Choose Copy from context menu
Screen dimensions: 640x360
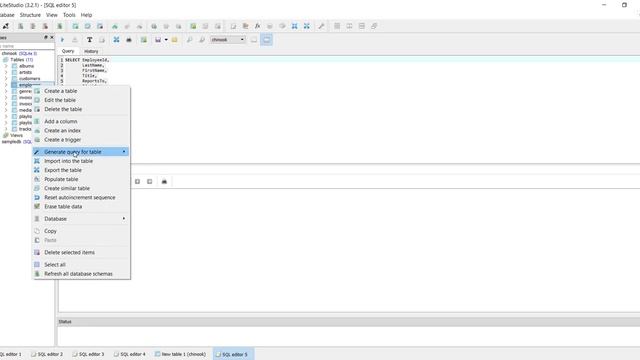point(81,231)
